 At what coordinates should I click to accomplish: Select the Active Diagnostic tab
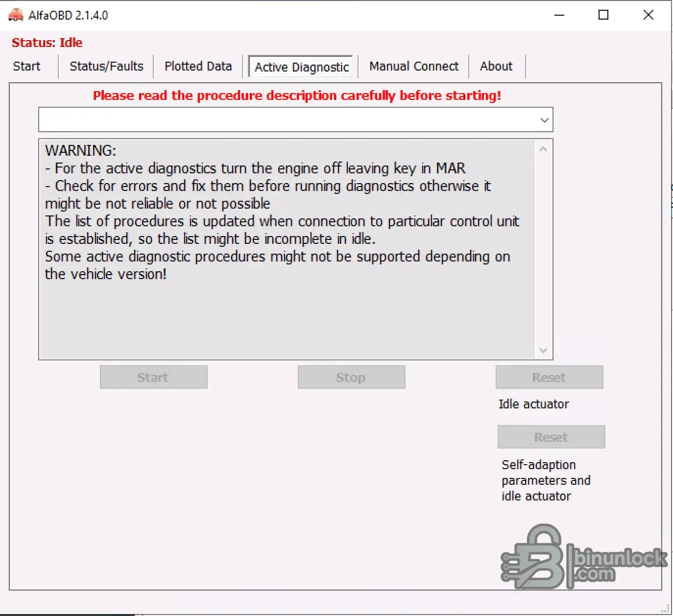tap(301, 67)
